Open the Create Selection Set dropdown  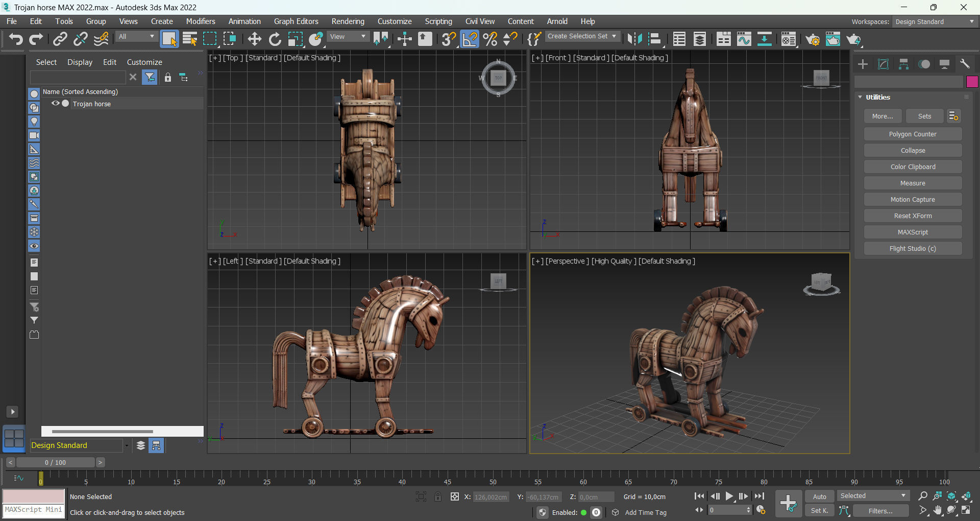[582, 36]
